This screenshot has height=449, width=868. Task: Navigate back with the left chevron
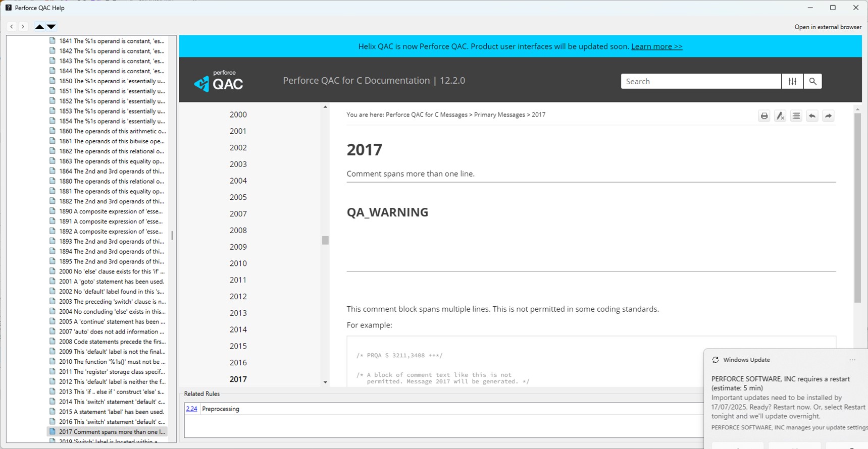12,26
